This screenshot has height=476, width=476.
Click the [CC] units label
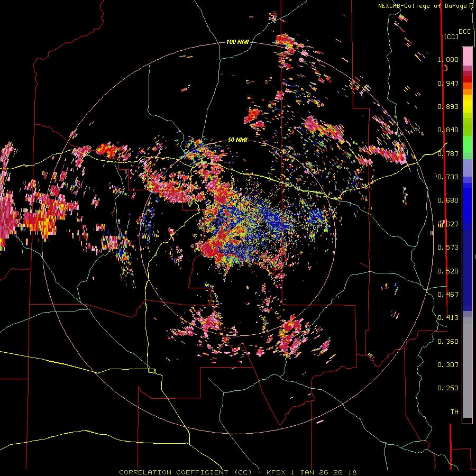point(451,36)
